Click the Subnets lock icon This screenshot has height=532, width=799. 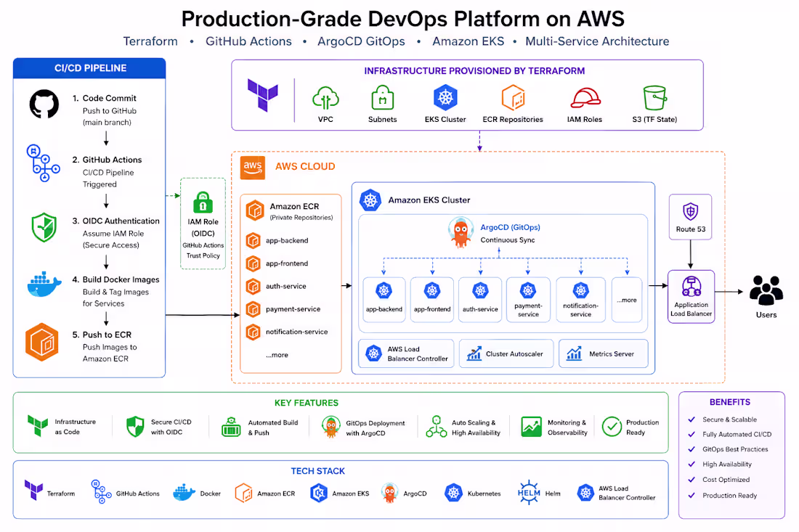[x=383, y=98]
